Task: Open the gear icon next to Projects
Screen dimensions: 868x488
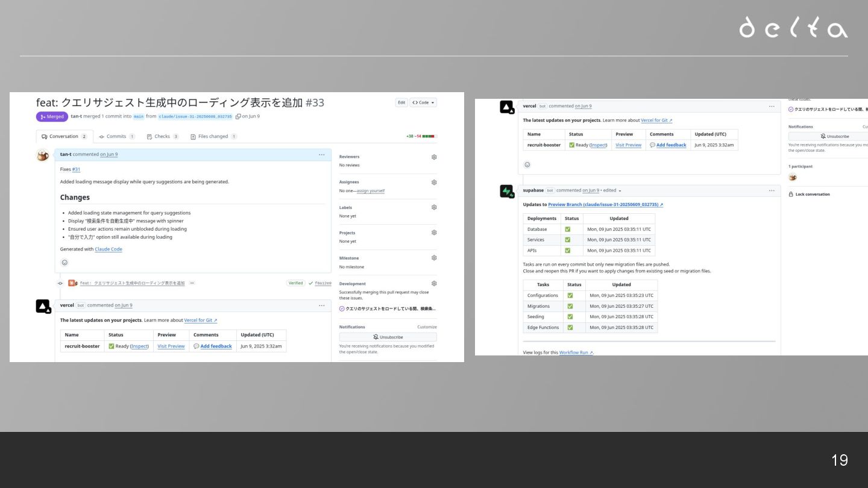Action: (x=434, y=233)
